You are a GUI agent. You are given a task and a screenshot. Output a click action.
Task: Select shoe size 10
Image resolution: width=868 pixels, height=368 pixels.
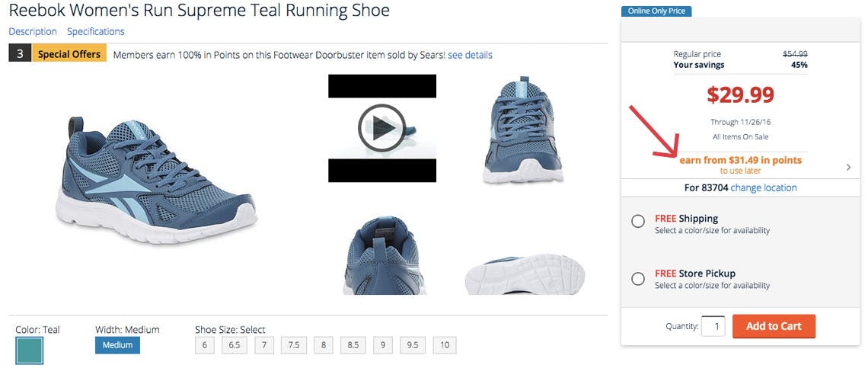tap(445, 345)
